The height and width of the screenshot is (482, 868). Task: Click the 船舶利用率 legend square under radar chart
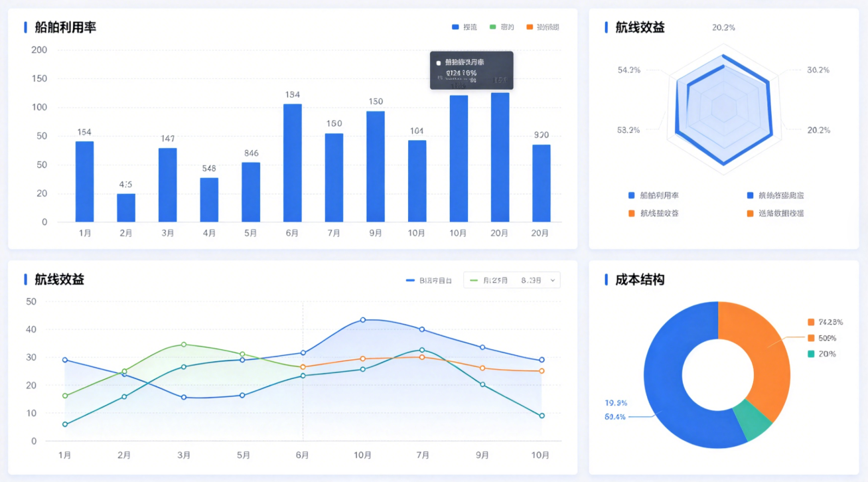coord(632,196)
